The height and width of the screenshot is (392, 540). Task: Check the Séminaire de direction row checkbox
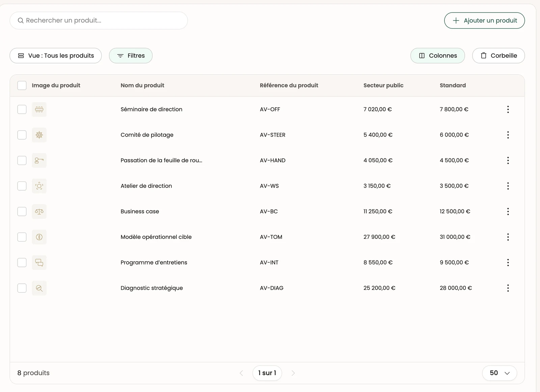22,109
